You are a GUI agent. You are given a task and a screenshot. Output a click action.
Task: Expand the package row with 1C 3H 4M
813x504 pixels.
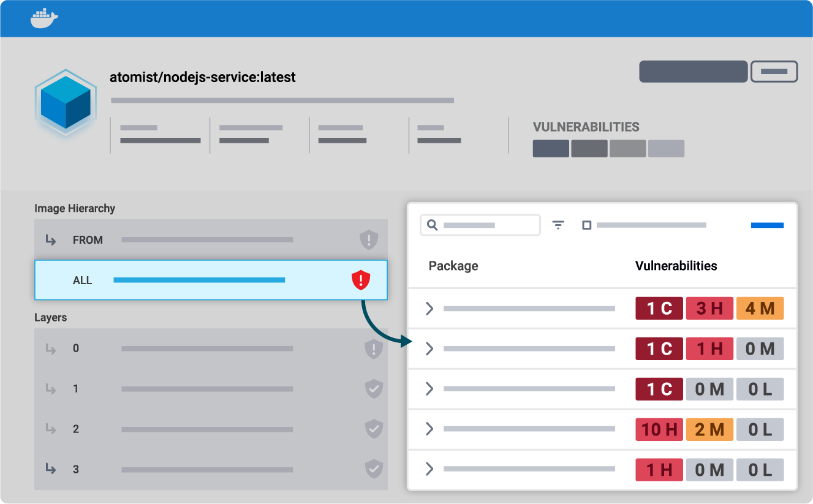[429, 308]
